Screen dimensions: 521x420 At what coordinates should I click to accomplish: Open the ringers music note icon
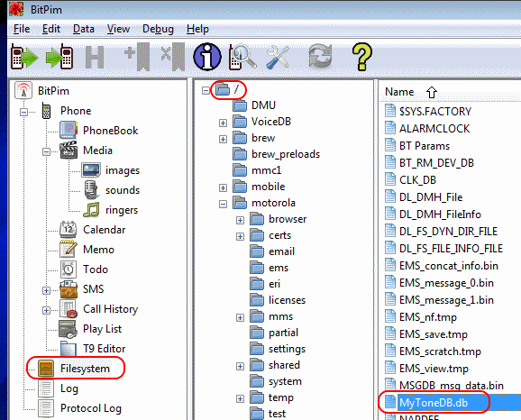click(91, 210)
